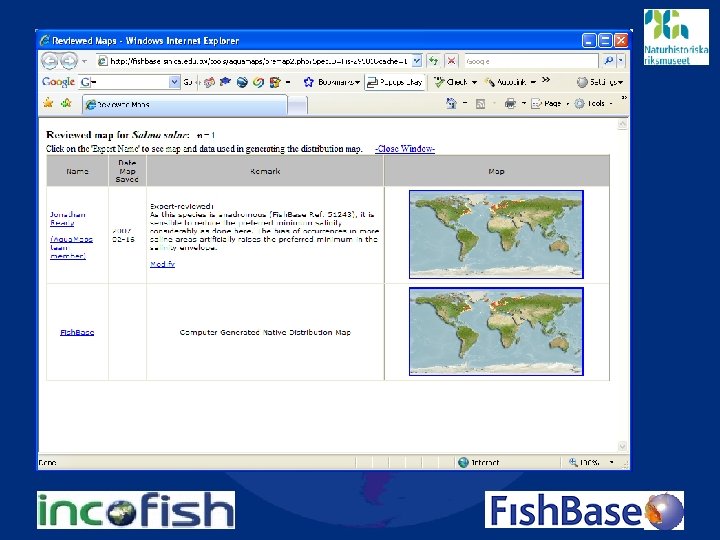Expand the zoom level dropdown arrow
The image size is (720, 540).
(612, 462)
